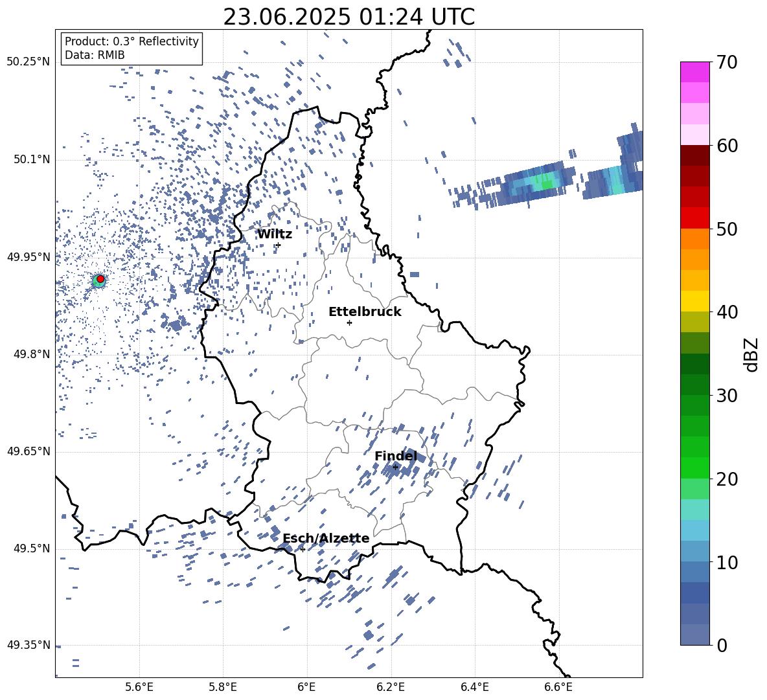Click the cross marker below Findel
The image size is (767, 700).
(x=395, y=468)
